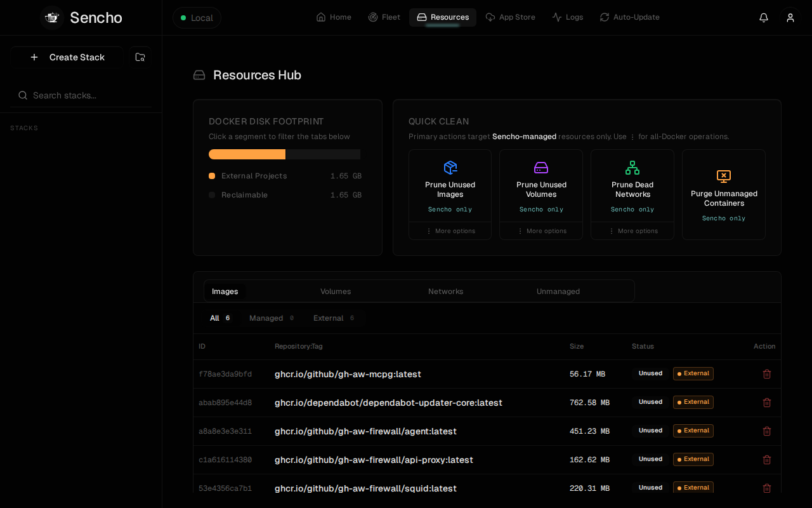The image size is (812, 508).
Task: Click the Status column header
Action: 643,346
